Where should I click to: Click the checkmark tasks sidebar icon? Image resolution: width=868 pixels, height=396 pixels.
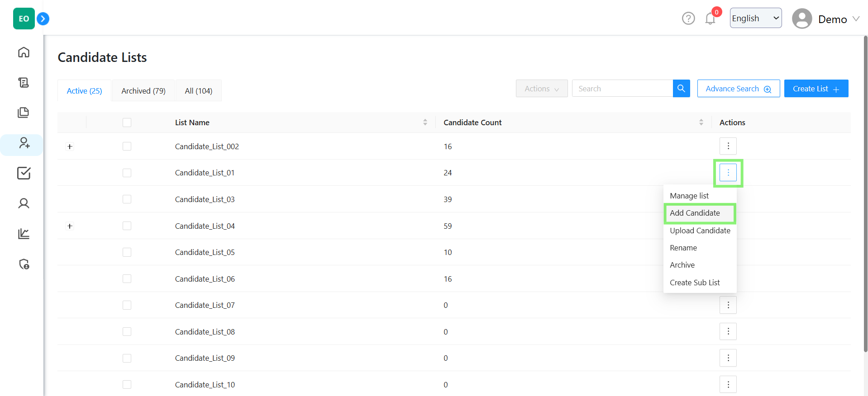point(24,173)
